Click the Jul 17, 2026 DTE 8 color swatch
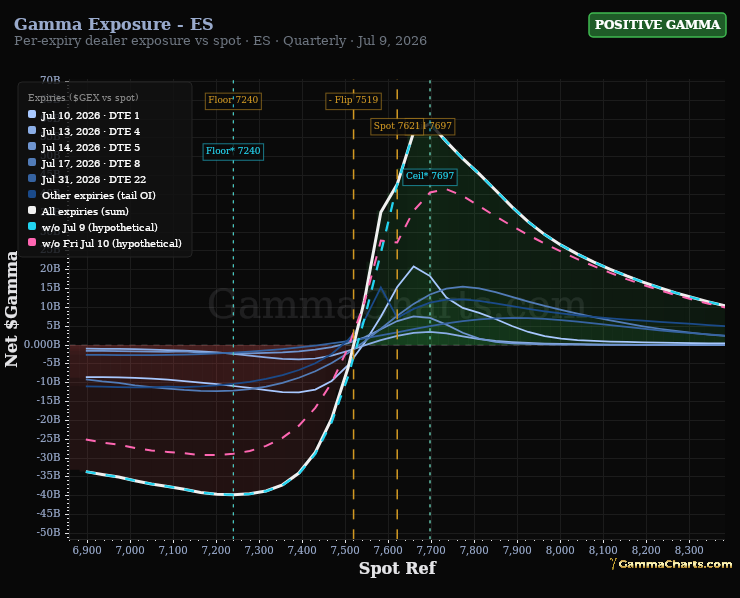 coord(32,162)
